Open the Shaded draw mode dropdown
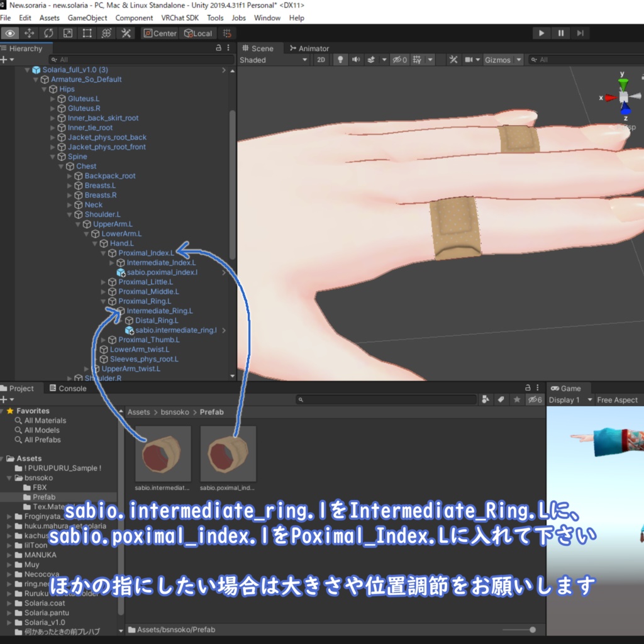The image size is (644, 644). [x=274, y=60]
